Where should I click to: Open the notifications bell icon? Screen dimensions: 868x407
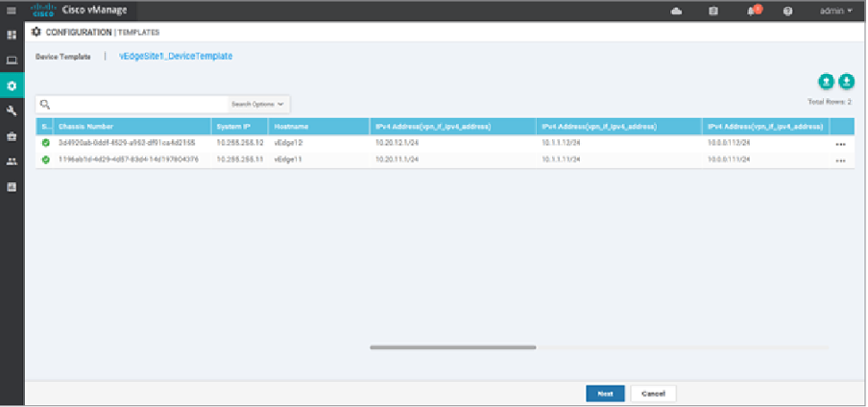[x=752, y=11]
